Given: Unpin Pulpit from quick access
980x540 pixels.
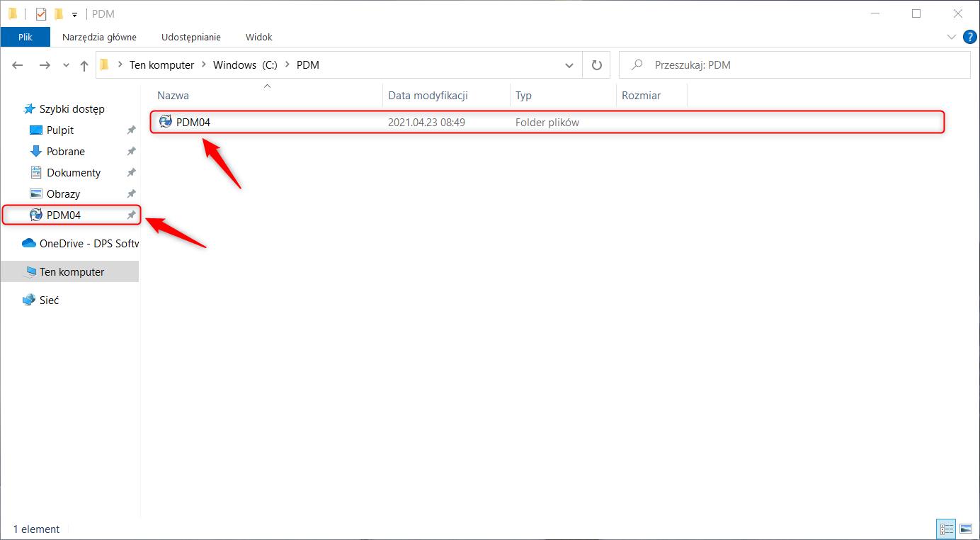Looking at the screenshot, I should [x=131, y=130].
